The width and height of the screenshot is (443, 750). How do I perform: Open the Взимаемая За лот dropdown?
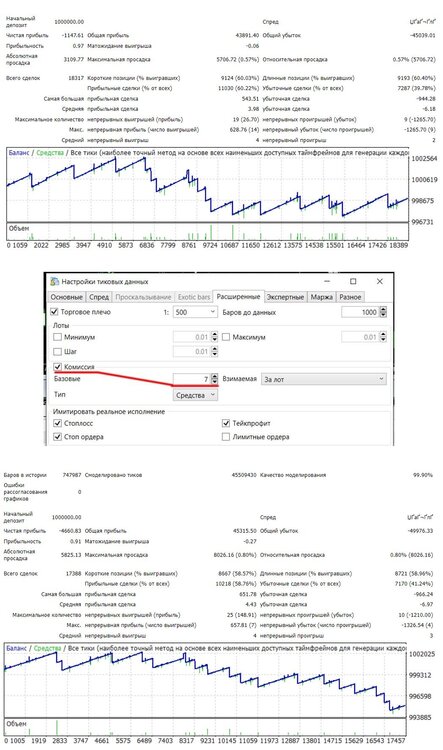point(324,379)
